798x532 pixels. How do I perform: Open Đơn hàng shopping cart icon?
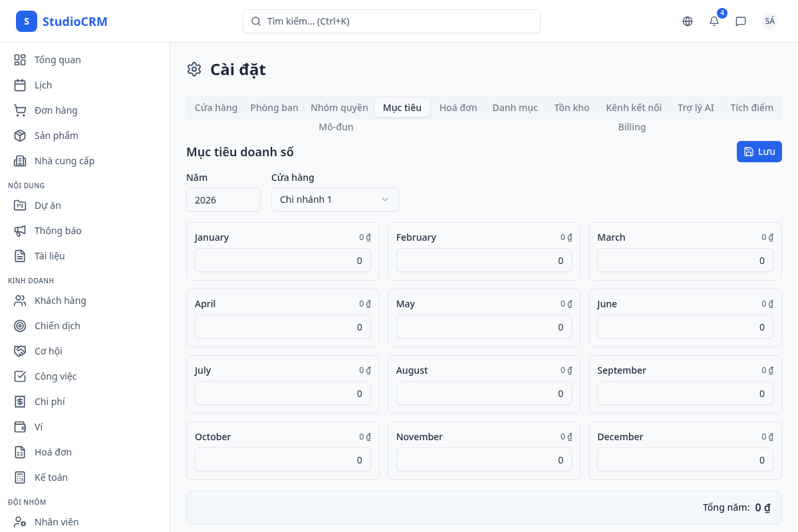(20, 110)
